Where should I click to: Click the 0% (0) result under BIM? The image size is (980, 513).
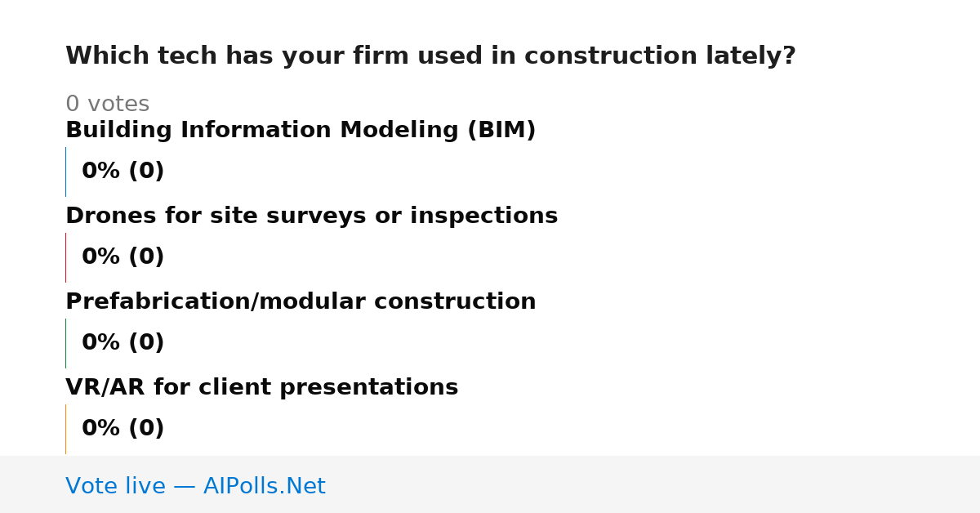click(122, 172)
